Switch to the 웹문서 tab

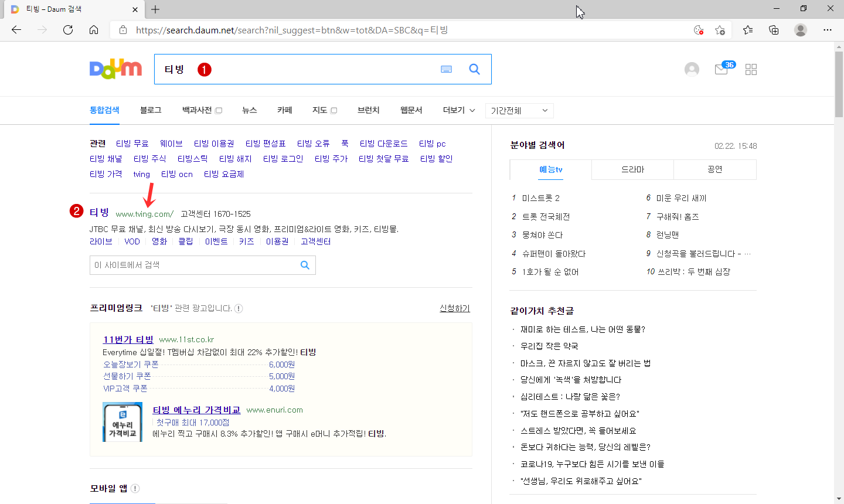[411, 110]
